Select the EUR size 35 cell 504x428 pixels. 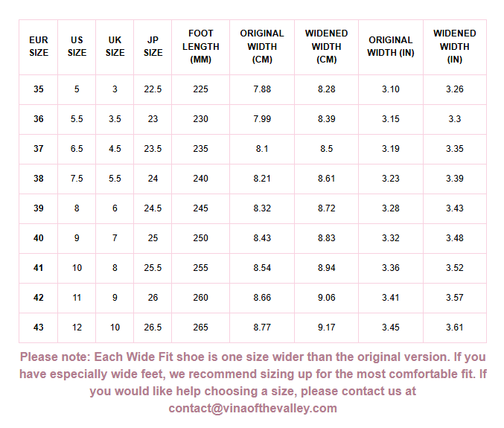click(39, 89)
